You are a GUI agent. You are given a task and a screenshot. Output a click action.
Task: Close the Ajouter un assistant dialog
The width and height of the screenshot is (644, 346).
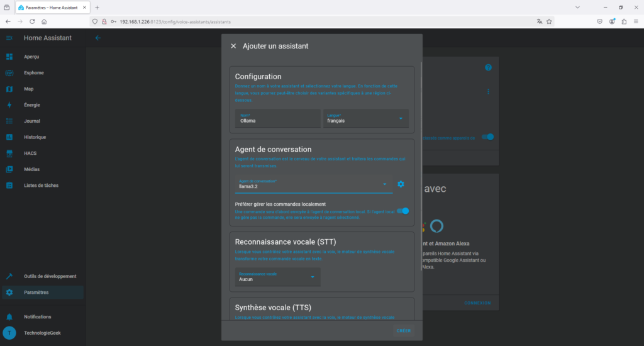(233, 46)
